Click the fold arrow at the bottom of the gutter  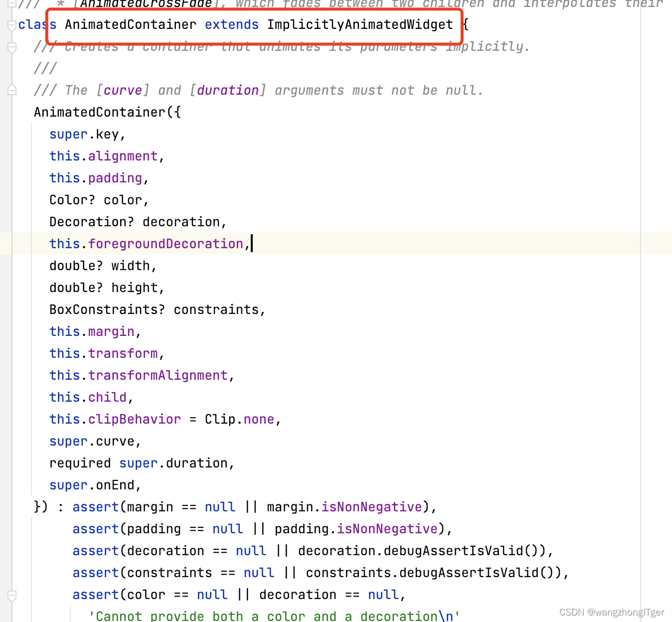click(x=11, y=595)
